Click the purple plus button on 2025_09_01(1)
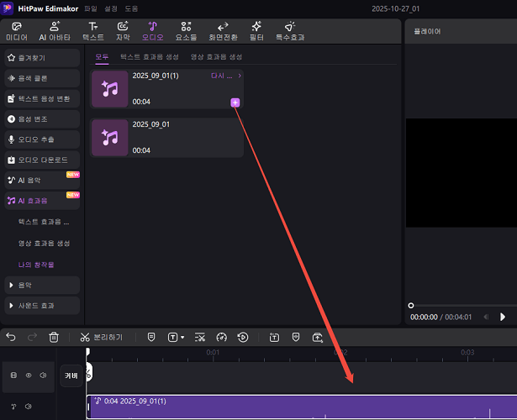This screenshot has width=517, height=420. pos(235,102)
